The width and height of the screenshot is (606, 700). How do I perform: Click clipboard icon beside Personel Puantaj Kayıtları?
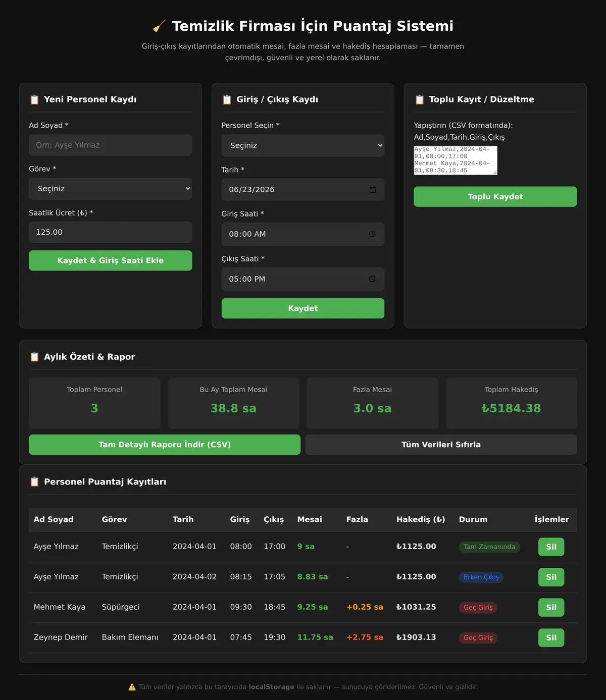pyautogui.click(x=34, y=482)
